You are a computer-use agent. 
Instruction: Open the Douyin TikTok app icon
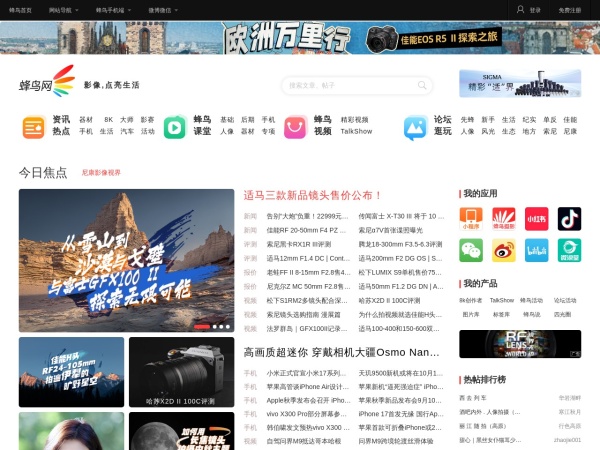(569, 219)
